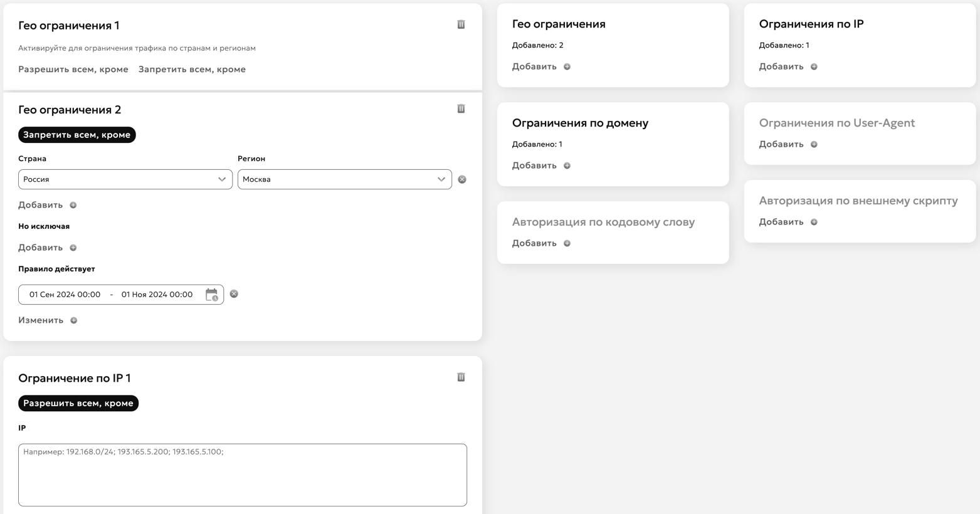Select Разрешить всем, кроме in Гео ограничения 1
Screen dimensions: 980x514
pyautogui.click(x=73, y=70)
